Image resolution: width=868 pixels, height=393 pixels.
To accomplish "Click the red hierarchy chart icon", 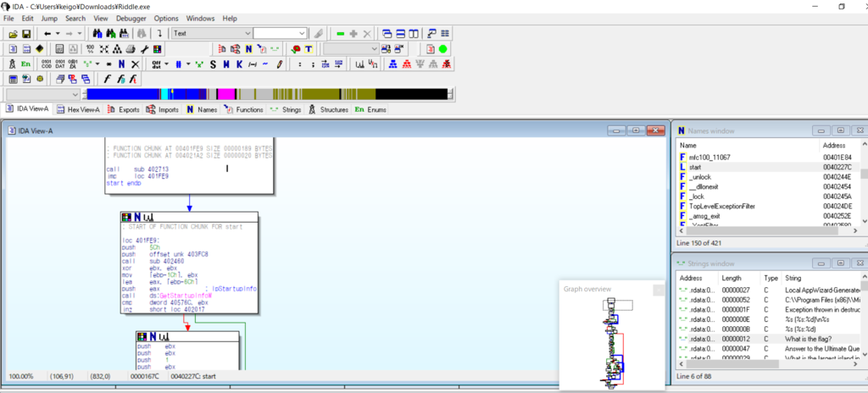I will [x=406, y=64].
